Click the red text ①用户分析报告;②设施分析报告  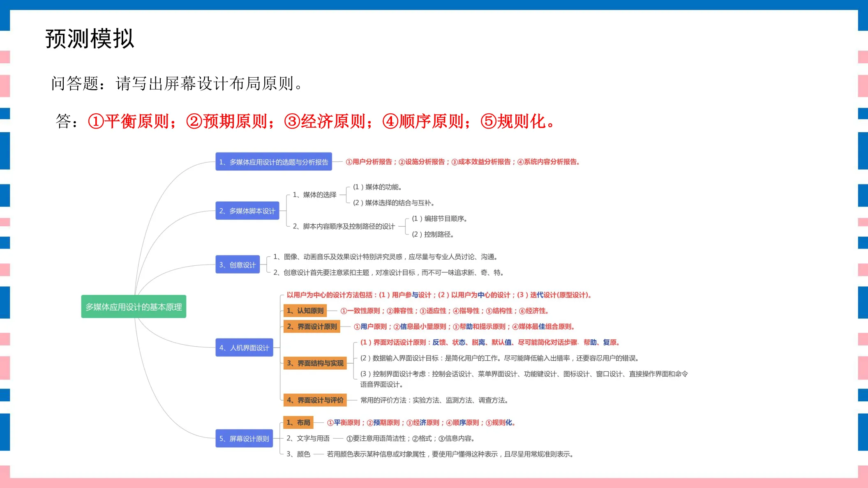tap(463, 162)
